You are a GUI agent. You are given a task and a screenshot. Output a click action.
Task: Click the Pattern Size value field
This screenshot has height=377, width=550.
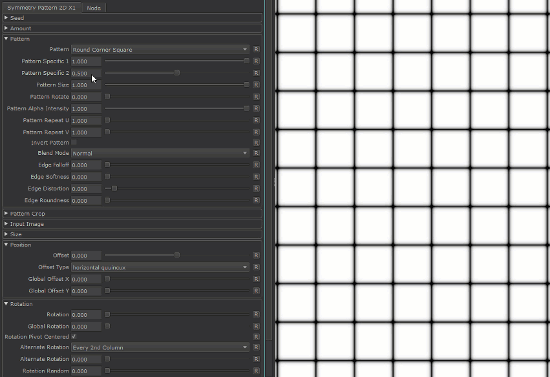[86, 85]
